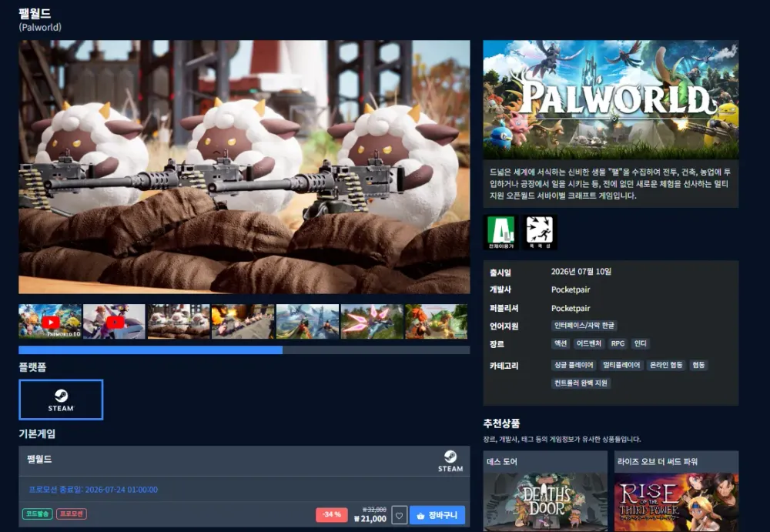770x532 pixels.
Task: Open the first YouTube trailer thumbnail
Action: (x=50, y=322)
